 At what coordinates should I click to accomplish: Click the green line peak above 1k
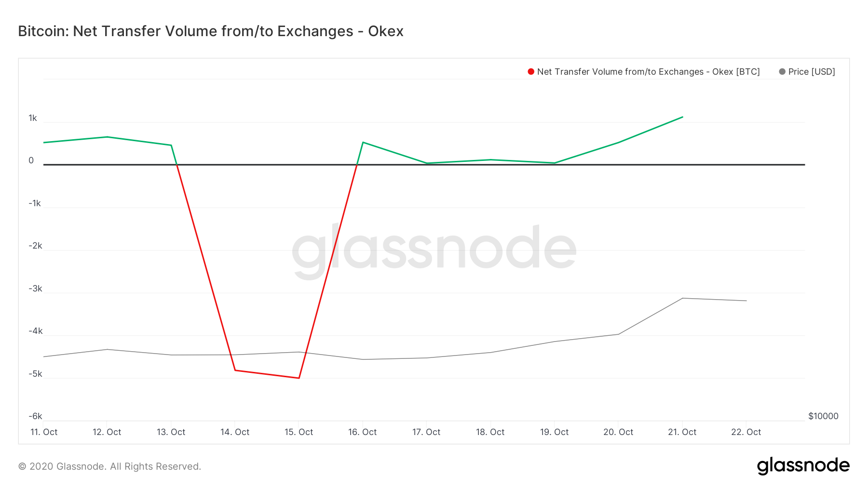tap(682, 117)
